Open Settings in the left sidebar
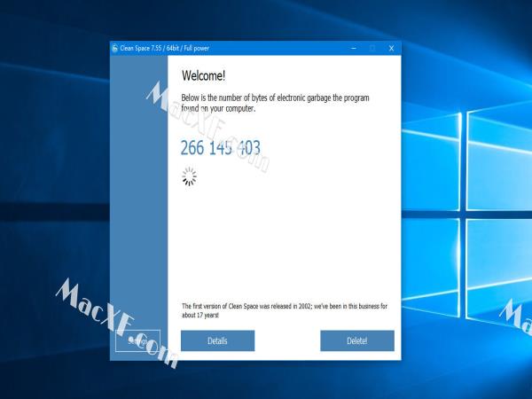The width and height of the screenshot is (532, 399). point(137,340)
